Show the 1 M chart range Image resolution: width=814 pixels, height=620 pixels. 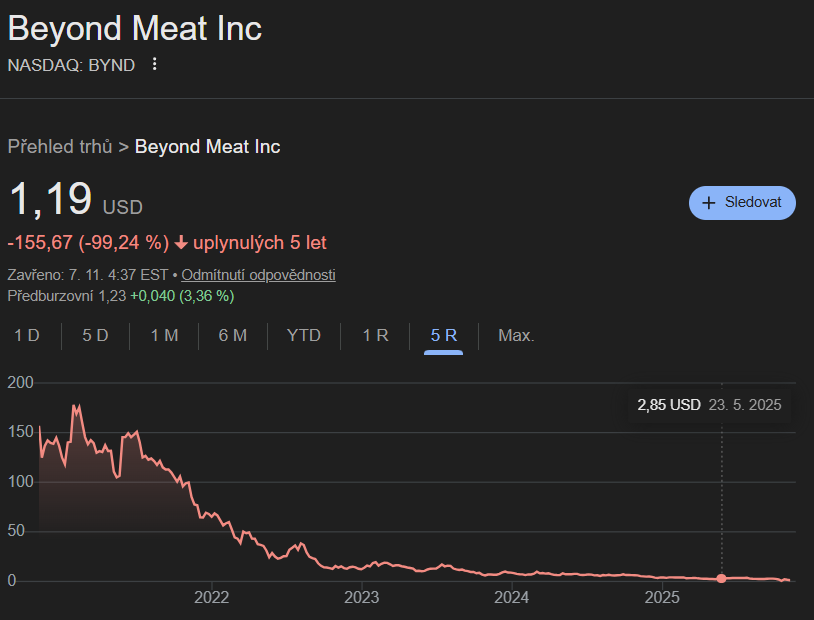[x=164, y=335]
